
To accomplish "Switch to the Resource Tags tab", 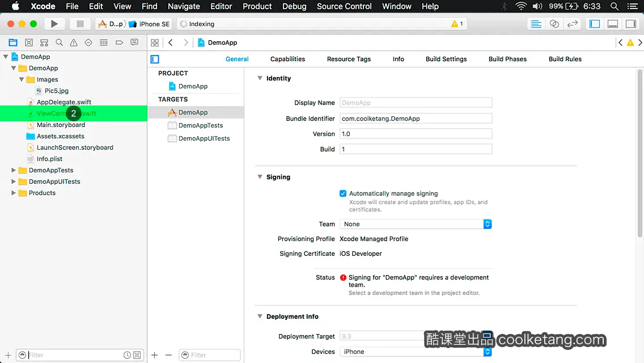I will 349,59.
